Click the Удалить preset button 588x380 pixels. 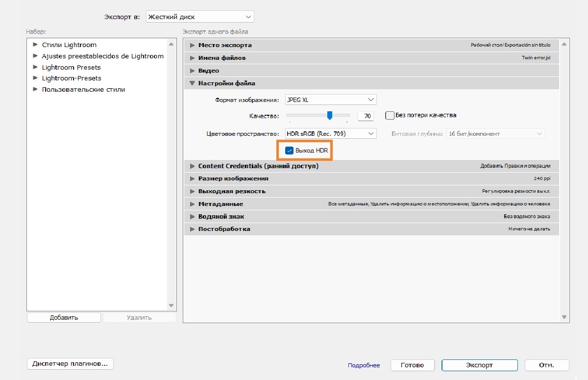[x=139, y=317]
